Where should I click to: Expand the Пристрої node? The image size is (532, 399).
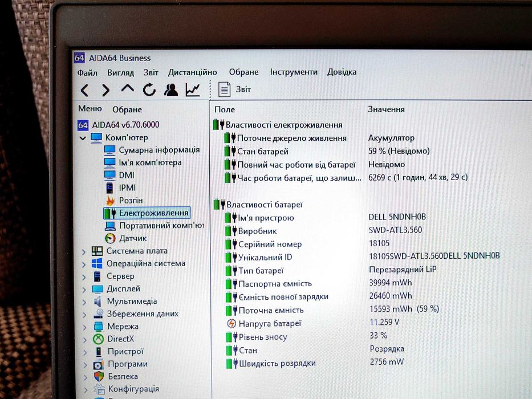tap(85, 352)
